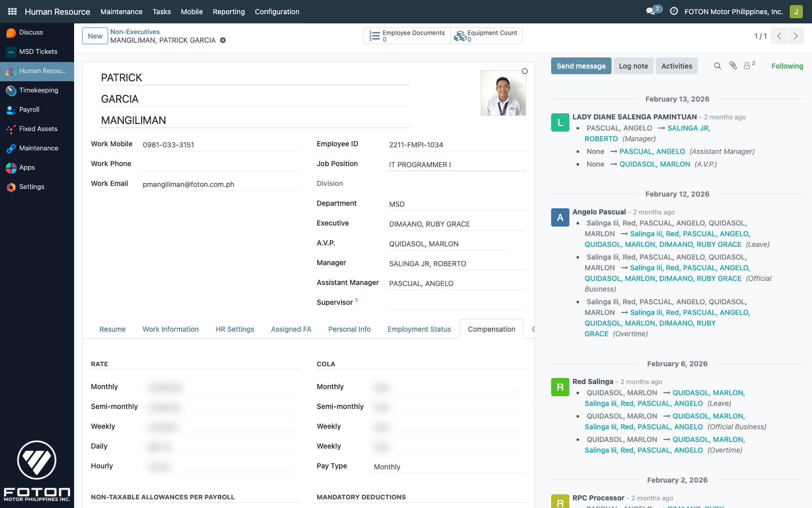Screen dimensions: 812x508
Task: Open the Non-Executives breadcrumb link
Action: (135, 31)
